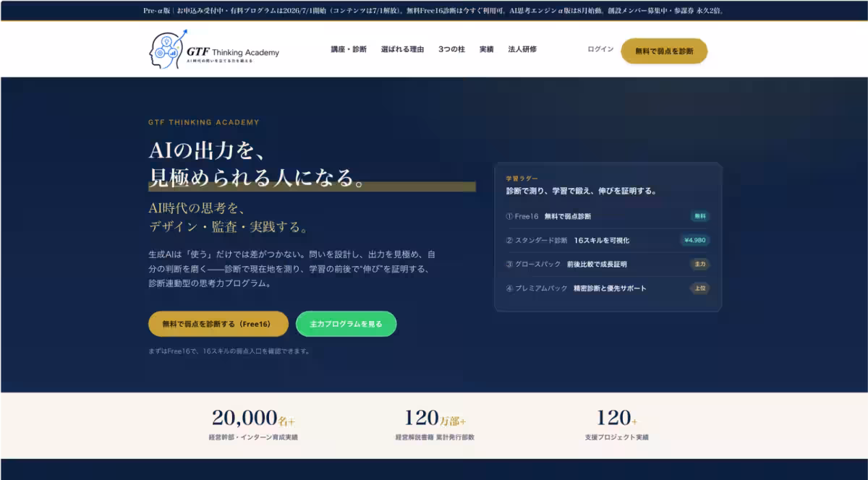
Task: Select the ① Free16 無料で弱点診断 row
Action: pyautogui.click(x=608, y=216)
